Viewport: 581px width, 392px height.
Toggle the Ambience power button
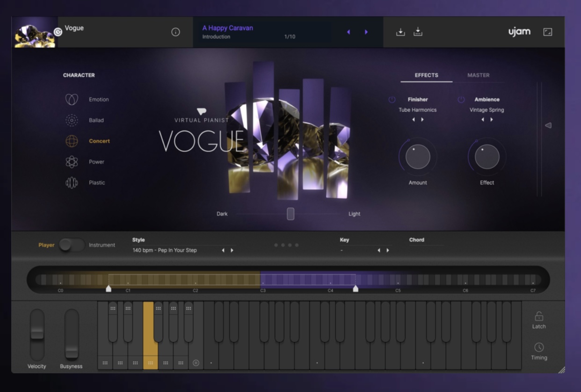point(461,100)
